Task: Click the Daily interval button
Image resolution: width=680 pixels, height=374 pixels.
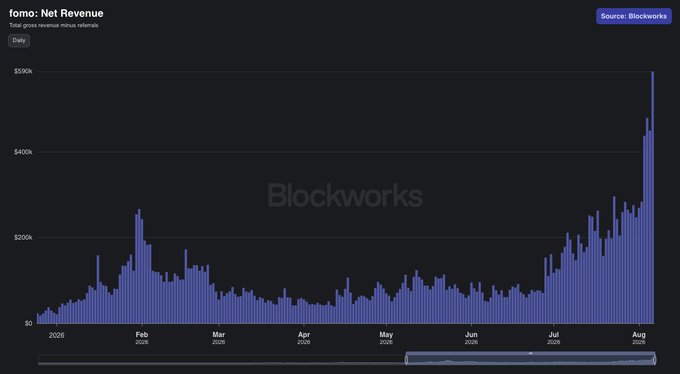Action: pos(19,40)
